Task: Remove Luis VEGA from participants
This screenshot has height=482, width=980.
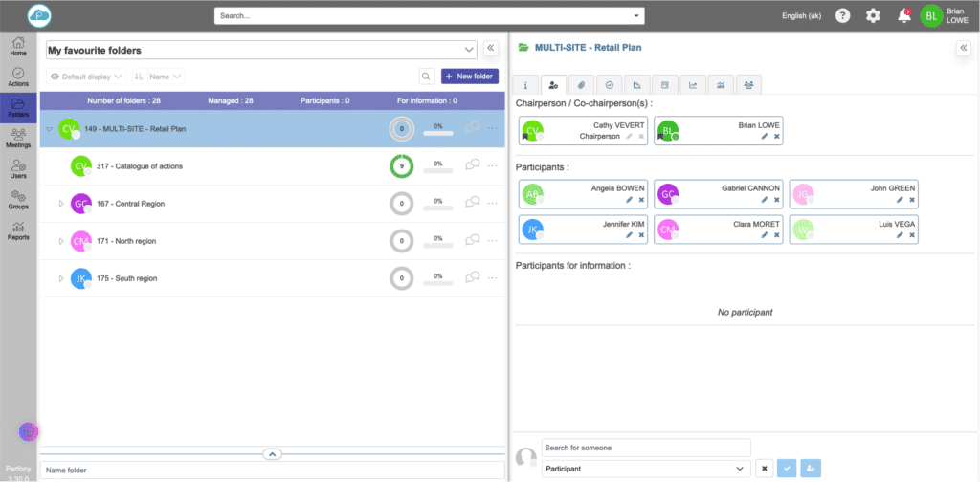Action: 912,235
